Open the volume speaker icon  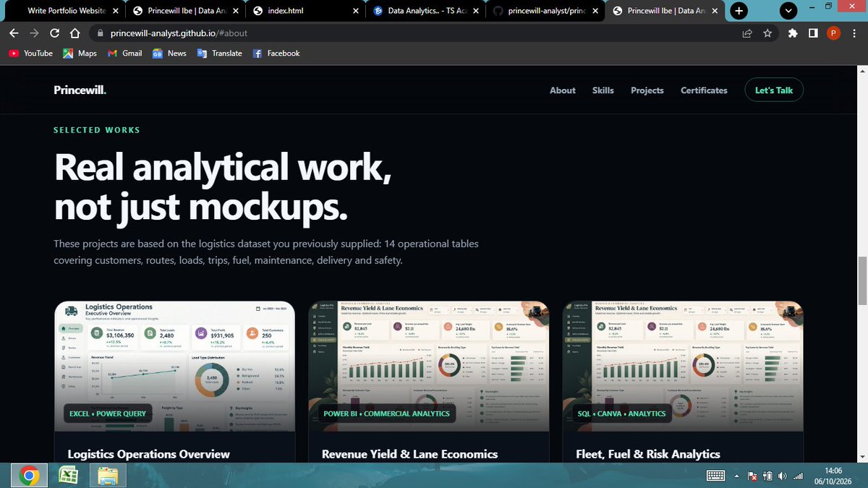pos(783,476)
